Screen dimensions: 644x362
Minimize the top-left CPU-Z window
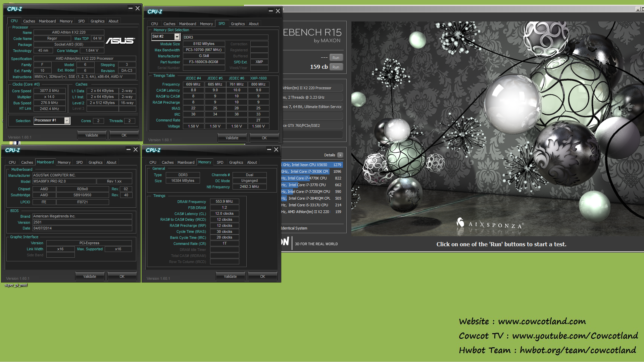pos(130,8)
